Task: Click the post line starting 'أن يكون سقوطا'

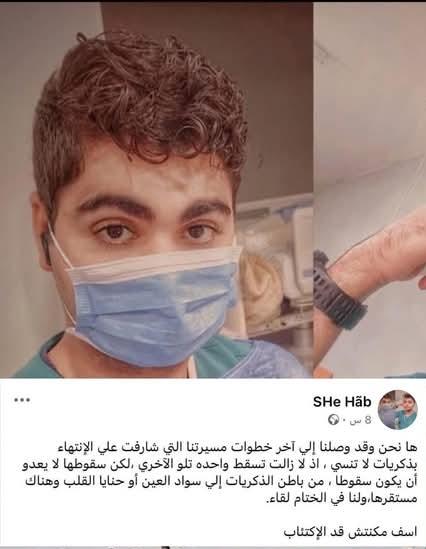Action: click(x=222, y=482)
